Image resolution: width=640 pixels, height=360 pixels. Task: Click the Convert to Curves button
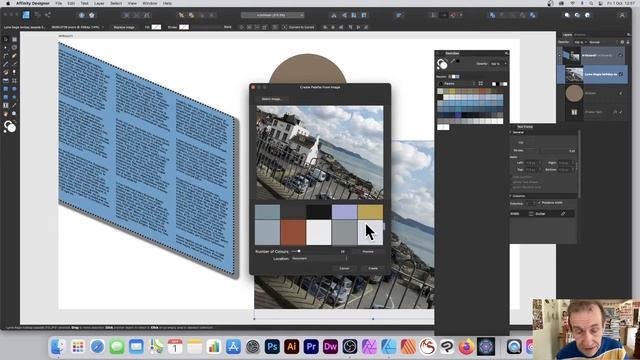coord(299,27)
